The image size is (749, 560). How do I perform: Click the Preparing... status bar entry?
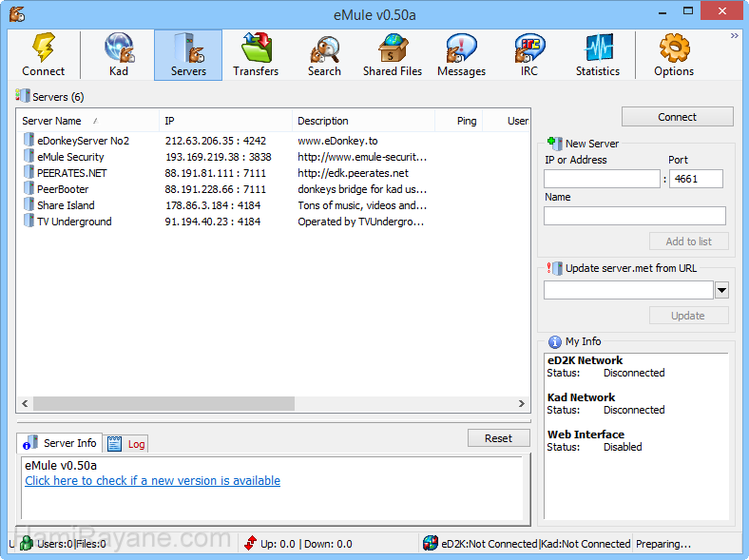coord(663,544)
